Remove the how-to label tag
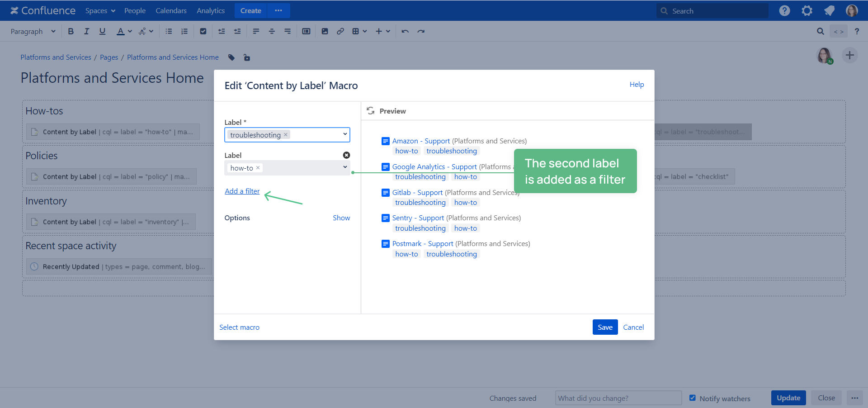This screenshot has height=408, width=868. point(258,168)
